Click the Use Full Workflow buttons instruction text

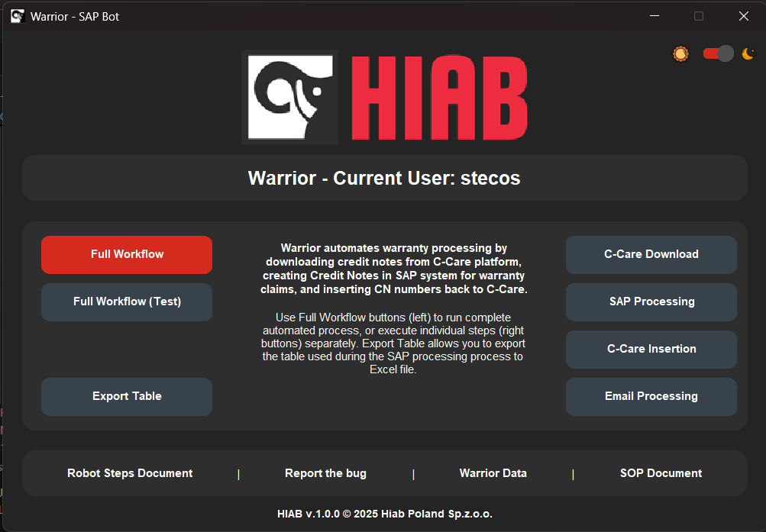(393, 343)
